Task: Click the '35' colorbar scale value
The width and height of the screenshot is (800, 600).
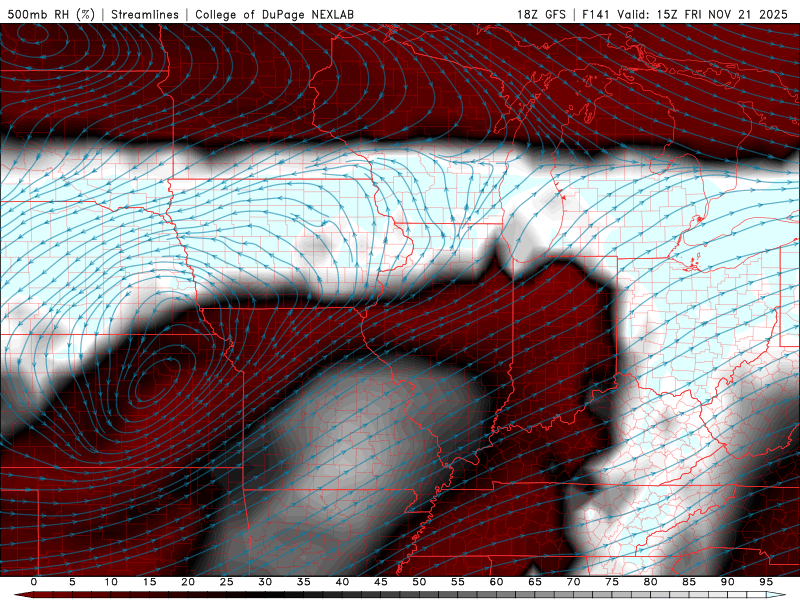Action: click(304, 582)
